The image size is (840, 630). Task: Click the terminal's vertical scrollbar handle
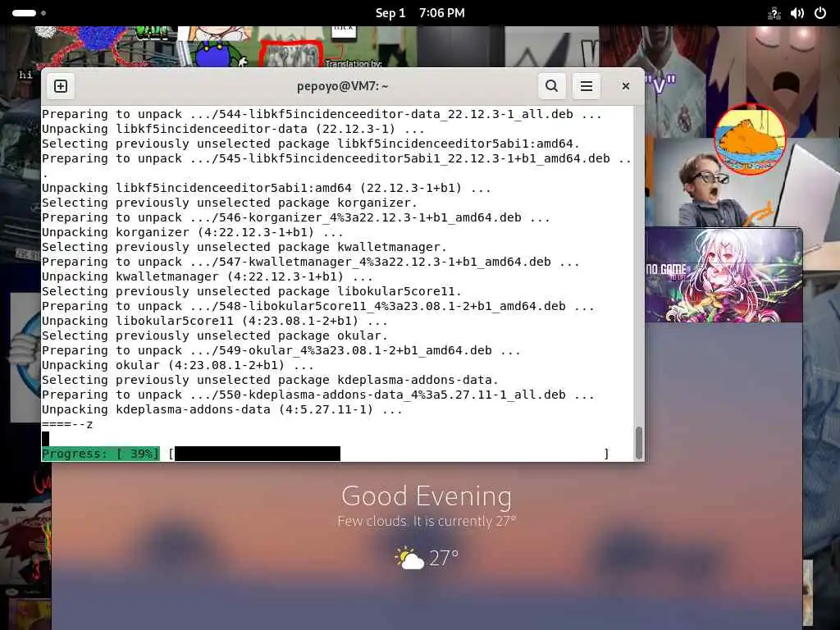click(x=638, y=442)
